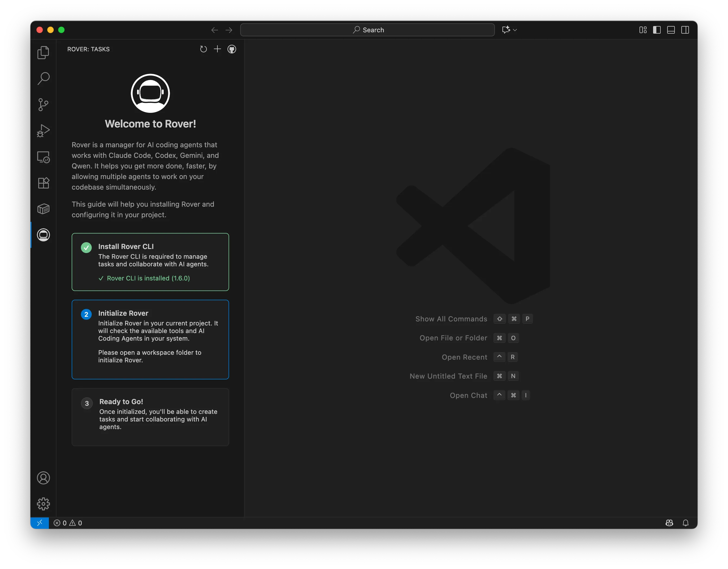Refresh the Rover tasks list
The height and width of the screenshot is (569, 728).
pyautogui.click(x=203, y=49)
